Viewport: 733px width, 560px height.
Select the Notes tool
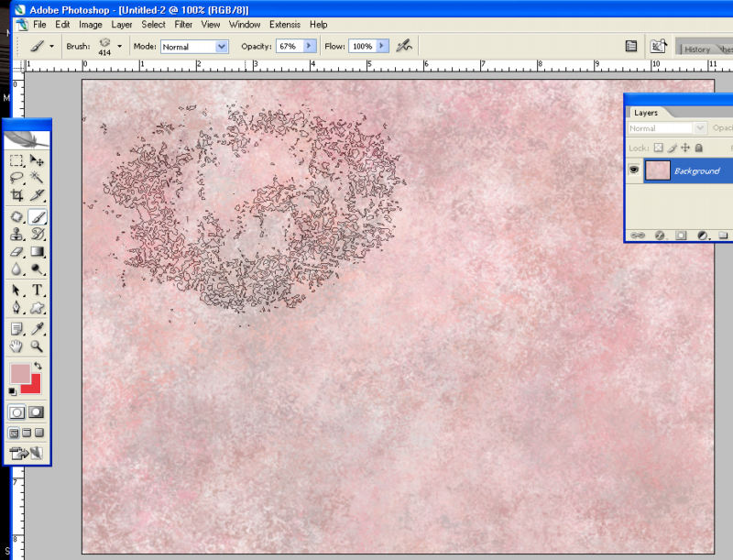click(x=16, y=329)
